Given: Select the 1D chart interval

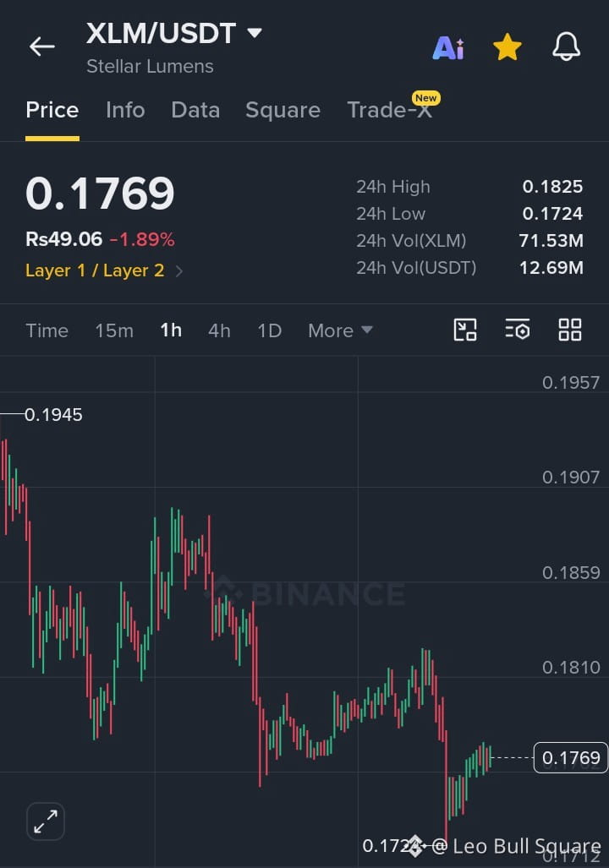Looking at the screenshot, I should (269, 330).
